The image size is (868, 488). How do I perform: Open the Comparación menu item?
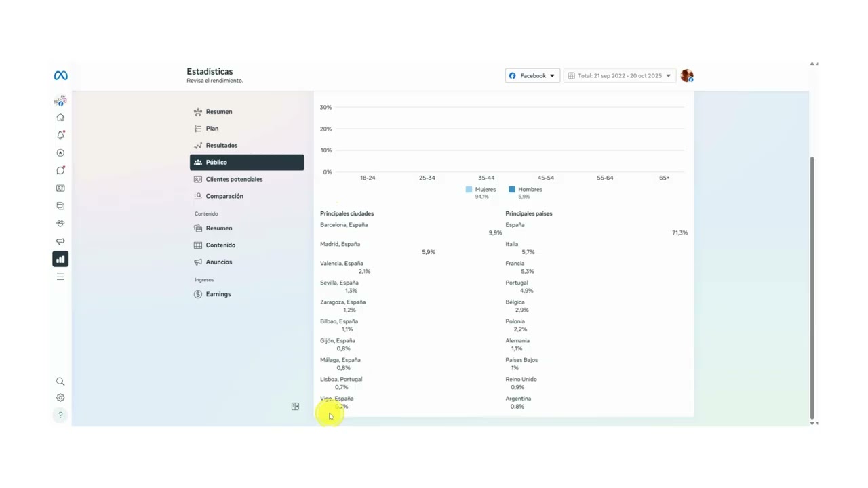247,197
